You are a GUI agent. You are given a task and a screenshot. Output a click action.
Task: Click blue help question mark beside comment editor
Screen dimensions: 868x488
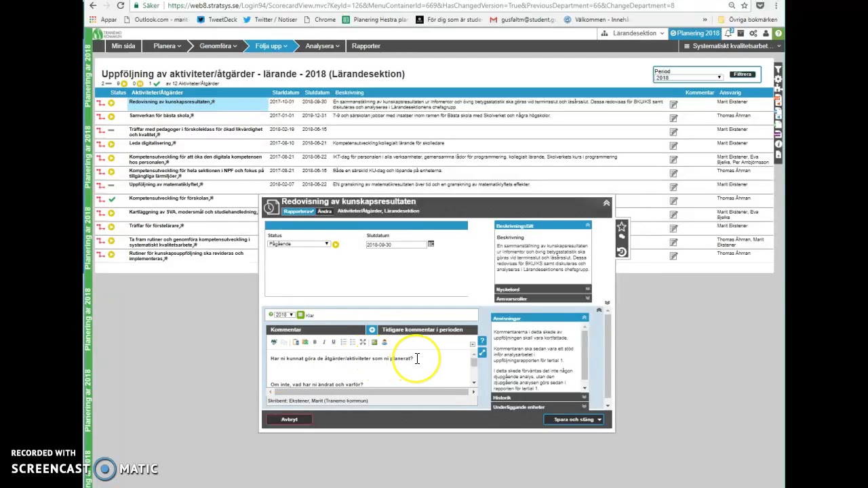click(482, 341)
